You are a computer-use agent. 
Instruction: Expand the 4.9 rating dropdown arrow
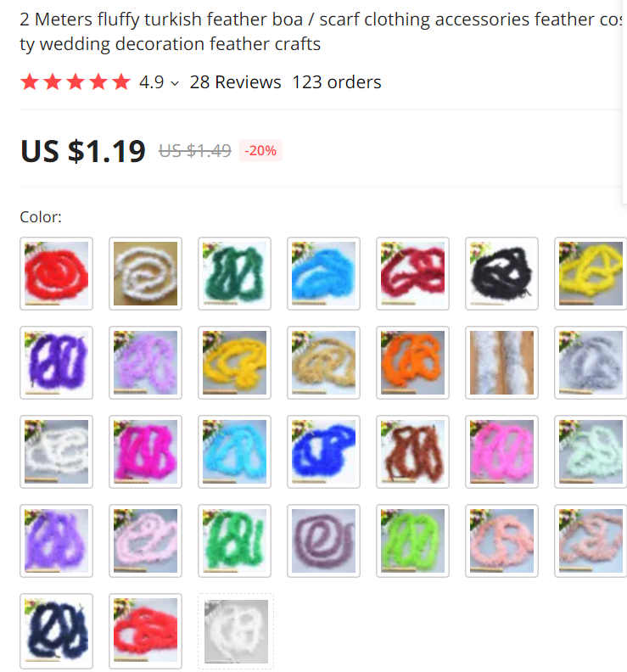click(x=175, y=83)
